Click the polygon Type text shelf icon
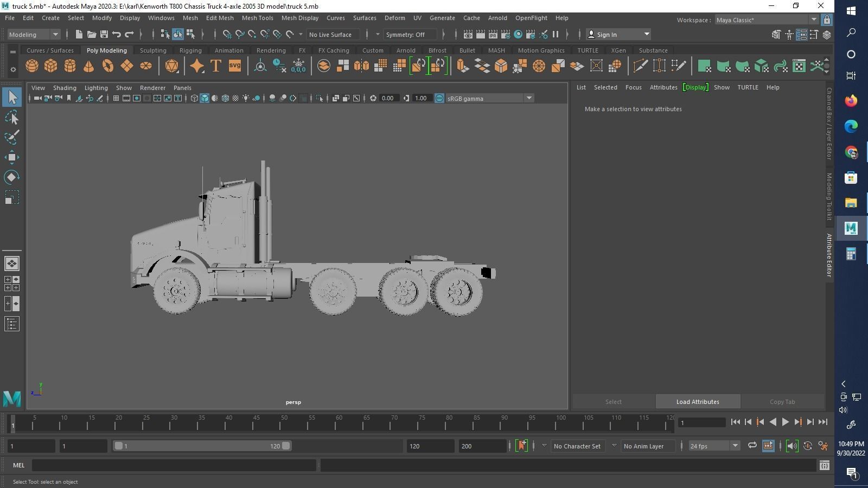868x488 pixels. point(215,66)
